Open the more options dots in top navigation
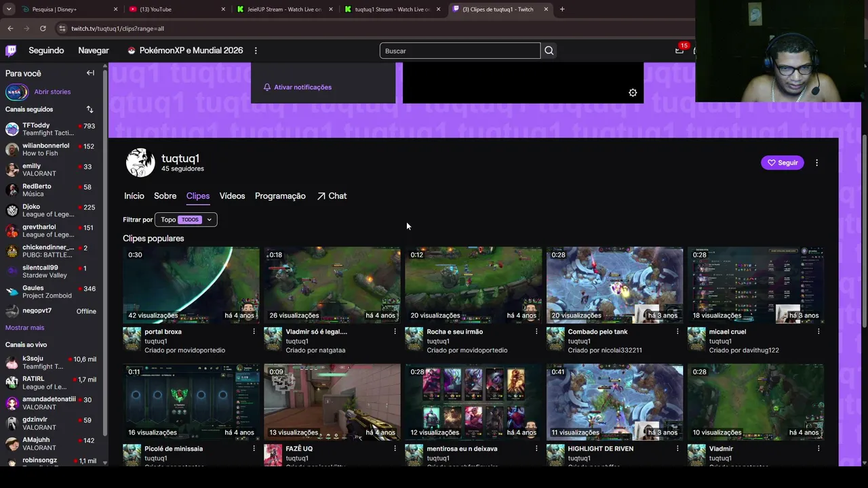The height and width of the screenshot is (488, 868). coord(256,51)
